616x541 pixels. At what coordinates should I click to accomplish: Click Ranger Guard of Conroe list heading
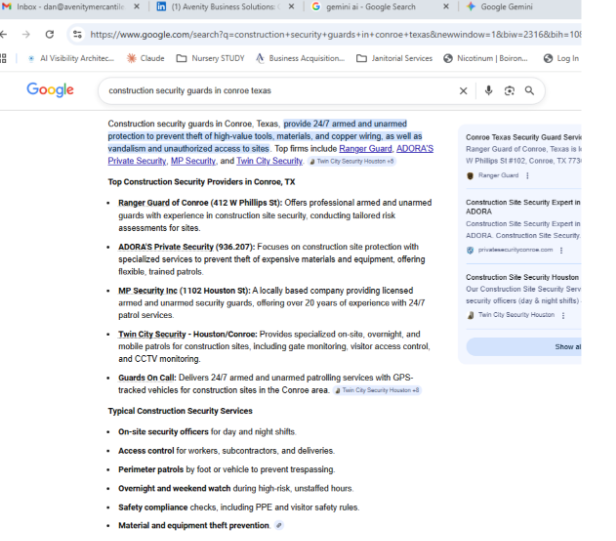click(200, 203)
